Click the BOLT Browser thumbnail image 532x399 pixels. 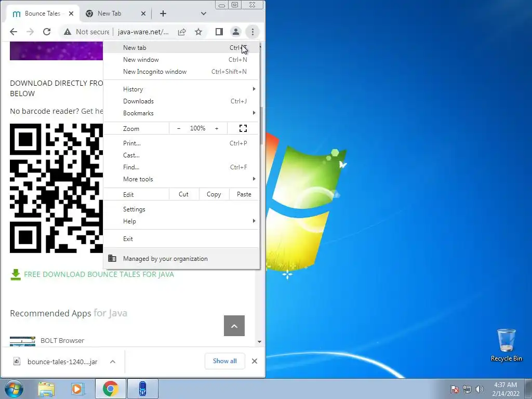(x=22, y=341)
